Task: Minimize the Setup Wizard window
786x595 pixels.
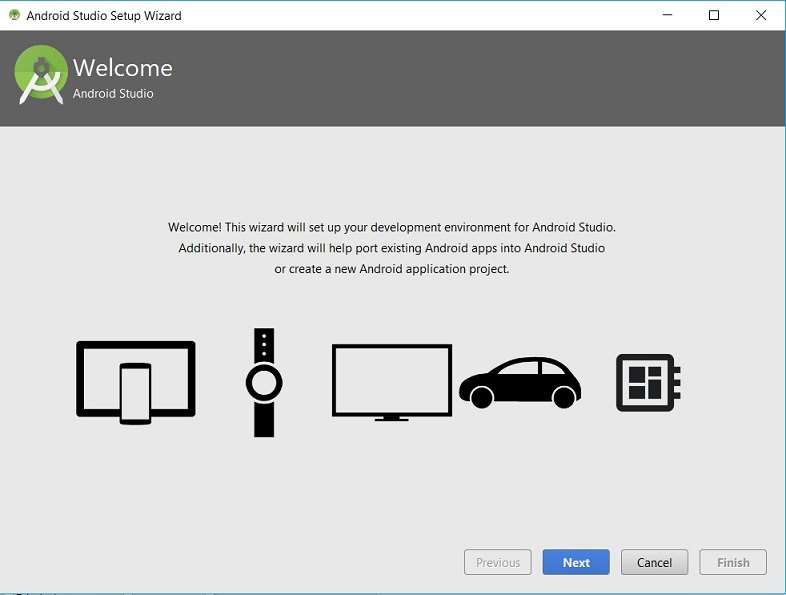Action: (x=667, y=15)
